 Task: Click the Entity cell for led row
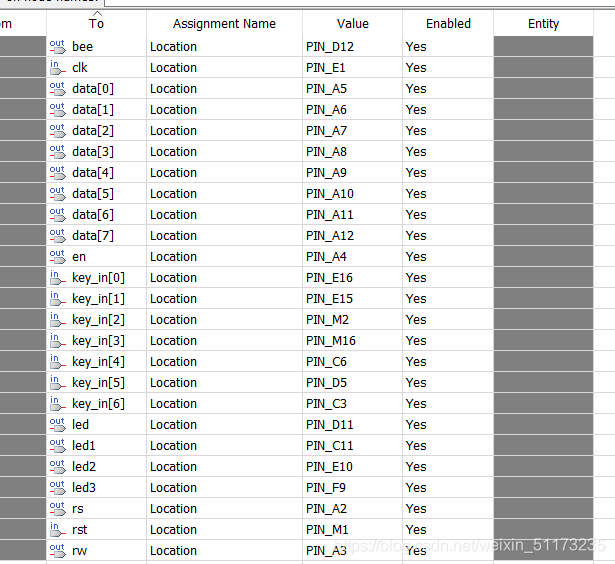click(x=543, y=425)
